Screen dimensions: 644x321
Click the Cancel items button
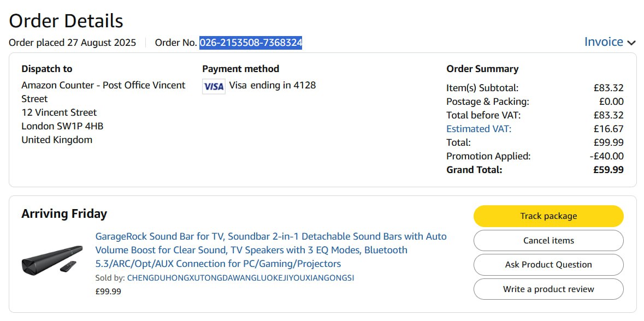pyautogui.click(x=548, y=240)
